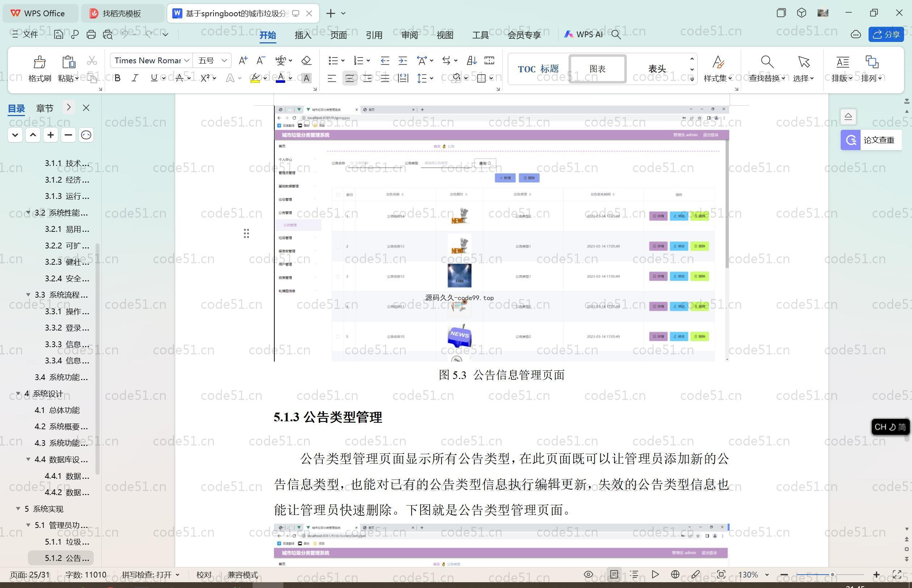Toggle Strikethrough formatting
Image resolution: width=912 pixels, height=588 pixels.
(179, 78)
